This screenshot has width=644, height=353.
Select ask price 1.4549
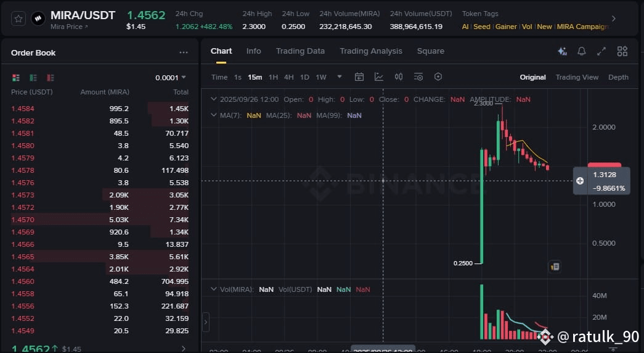(23, 331)
